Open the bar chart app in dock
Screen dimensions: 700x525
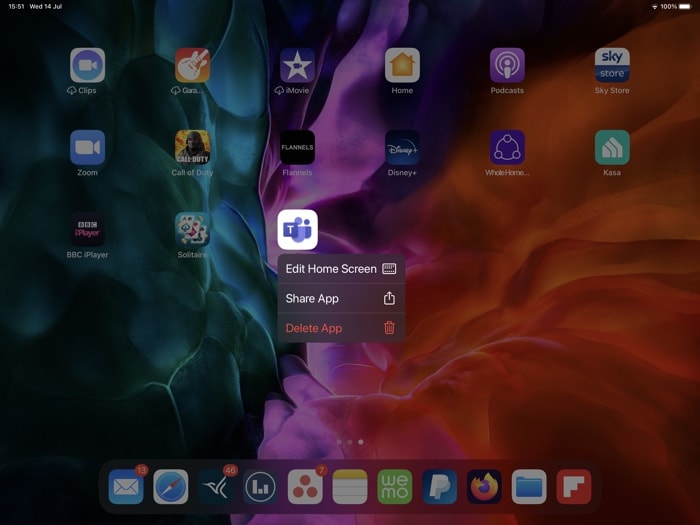coord(260,487)
